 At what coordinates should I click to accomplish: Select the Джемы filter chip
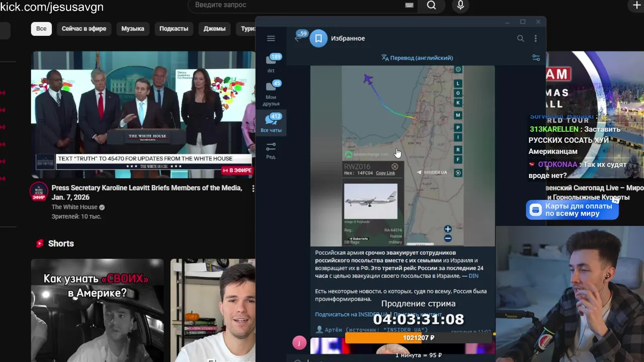214,29
